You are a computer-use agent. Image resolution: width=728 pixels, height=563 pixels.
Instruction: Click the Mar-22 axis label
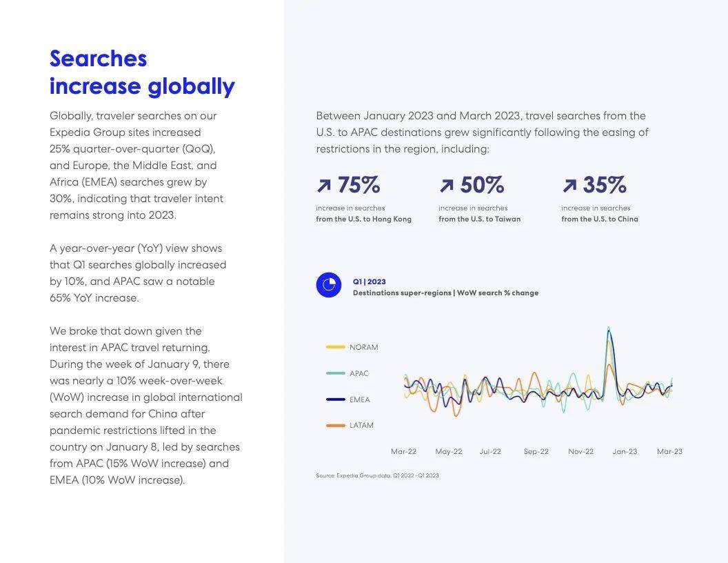[403, 451]
